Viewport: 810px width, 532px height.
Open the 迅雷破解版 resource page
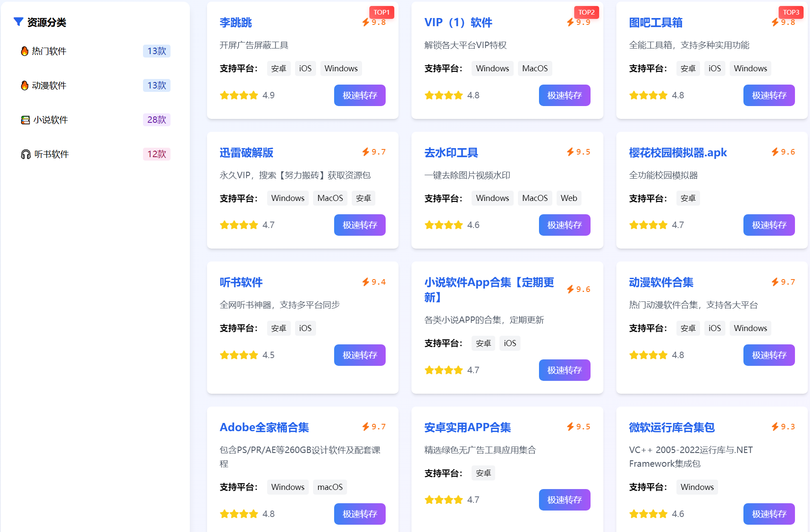tap(246, 152)
